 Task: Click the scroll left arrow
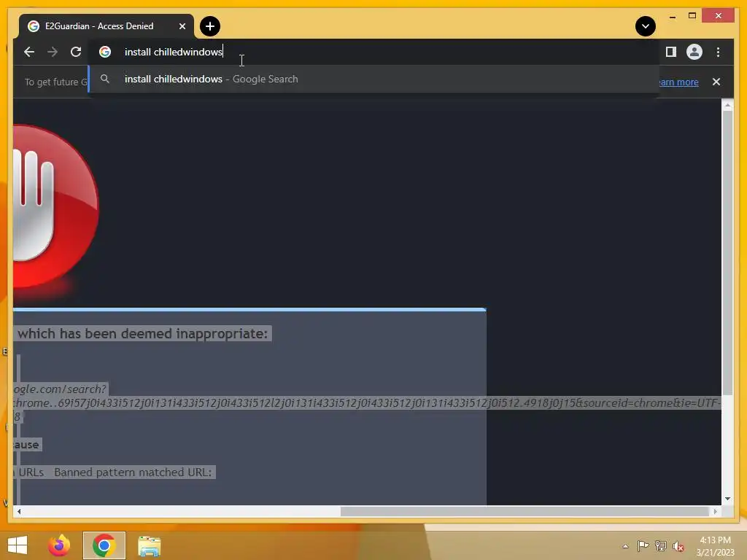18,511
